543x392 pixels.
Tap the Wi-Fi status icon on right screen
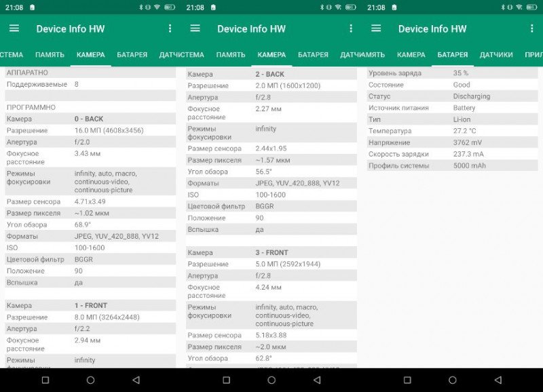coord(519,7)
